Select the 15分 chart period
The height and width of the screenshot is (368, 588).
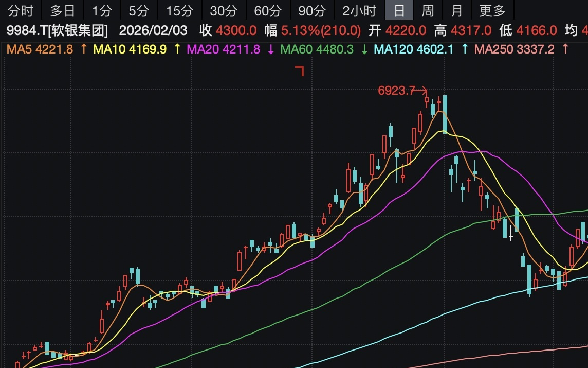pos(179,10)
